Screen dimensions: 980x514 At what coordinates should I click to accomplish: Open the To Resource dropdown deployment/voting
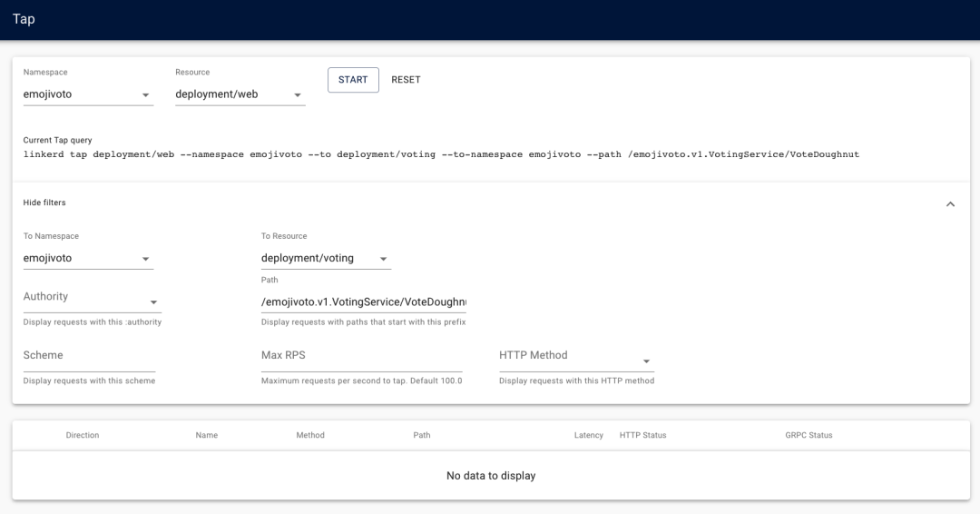click(326, 258)
